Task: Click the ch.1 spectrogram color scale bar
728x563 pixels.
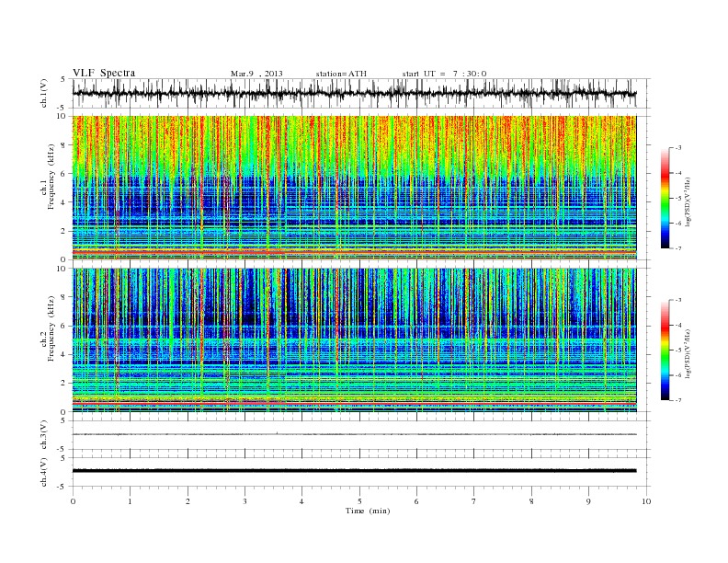Action: coord(665,199)
